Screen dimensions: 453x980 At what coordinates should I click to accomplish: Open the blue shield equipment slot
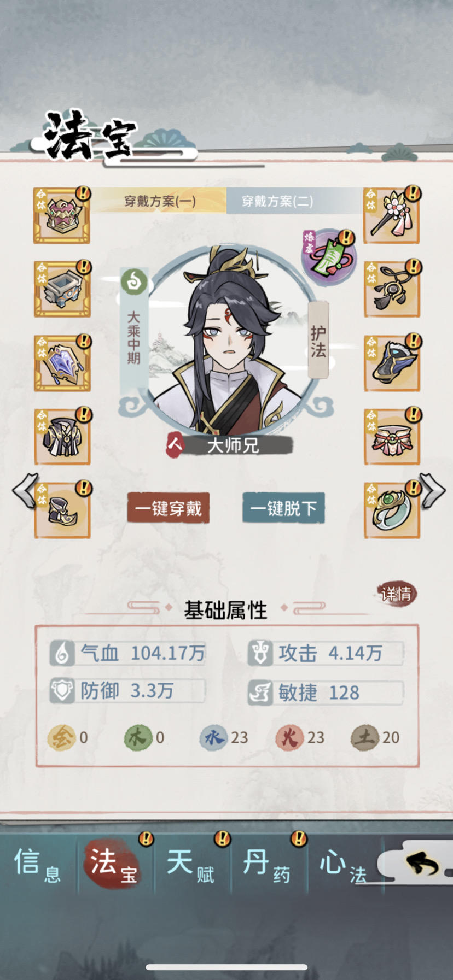62,363
